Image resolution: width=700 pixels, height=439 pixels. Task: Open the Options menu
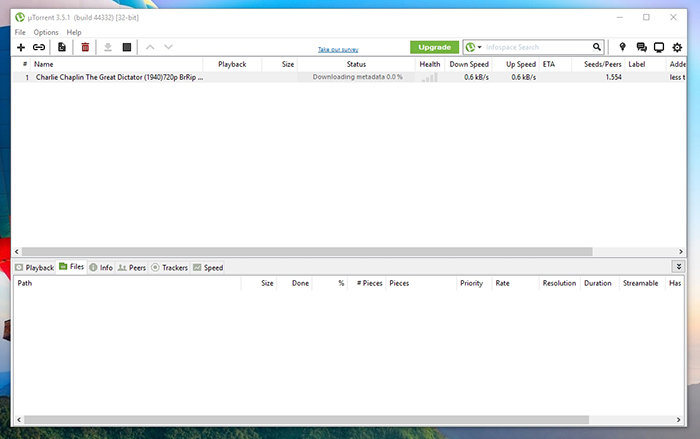(x=46, y=32)
